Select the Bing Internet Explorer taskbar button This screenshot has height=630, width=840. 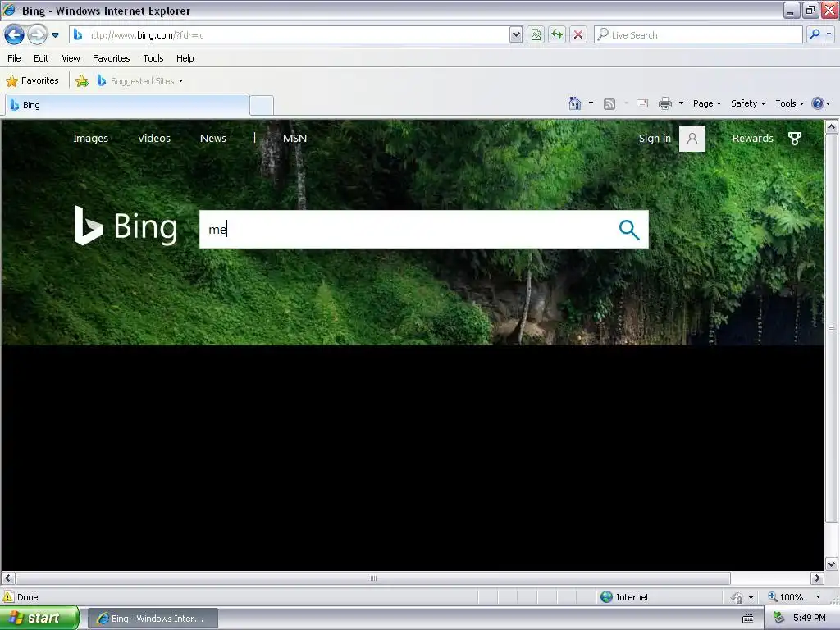[x=153, y=619]
